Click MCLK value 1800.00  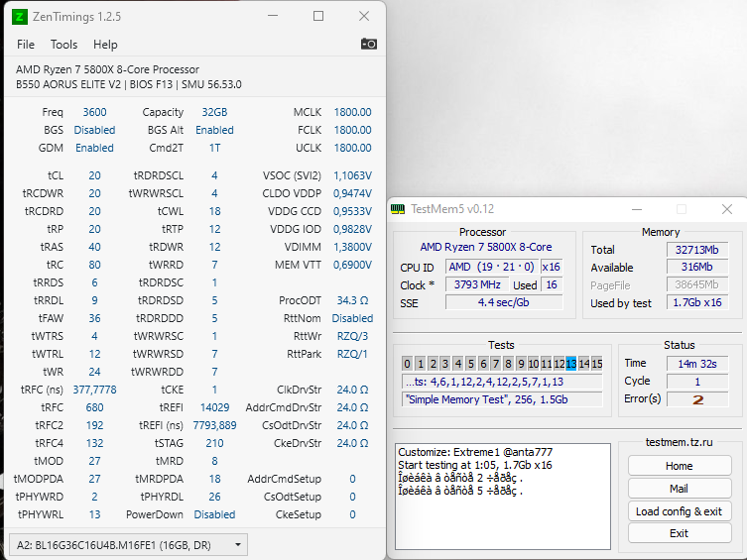(352, 112)
